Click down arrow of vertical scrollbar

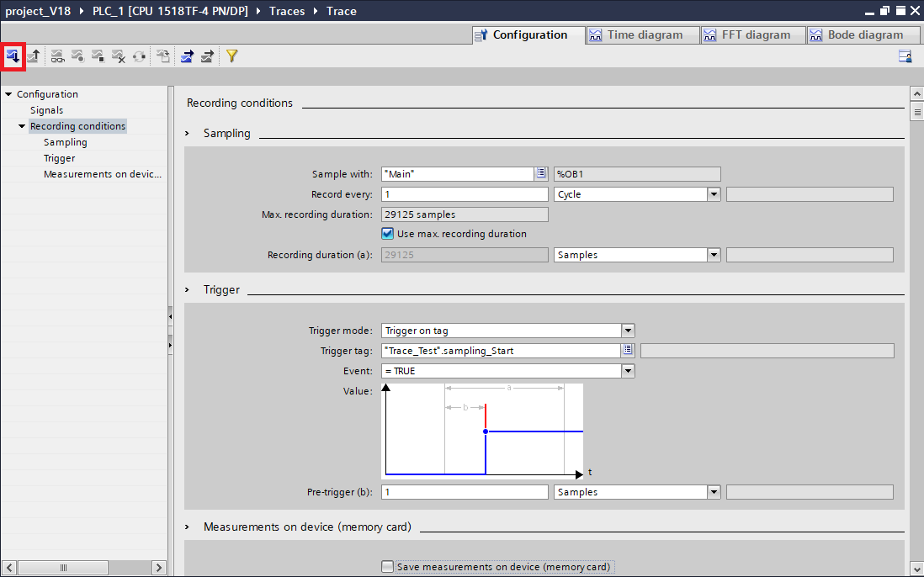(x=916, y=569)
